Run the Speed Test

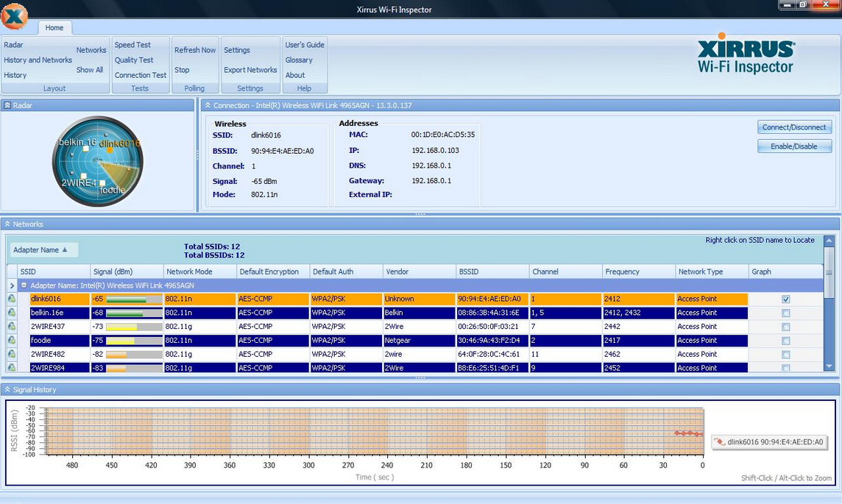(x=132, y=45)
